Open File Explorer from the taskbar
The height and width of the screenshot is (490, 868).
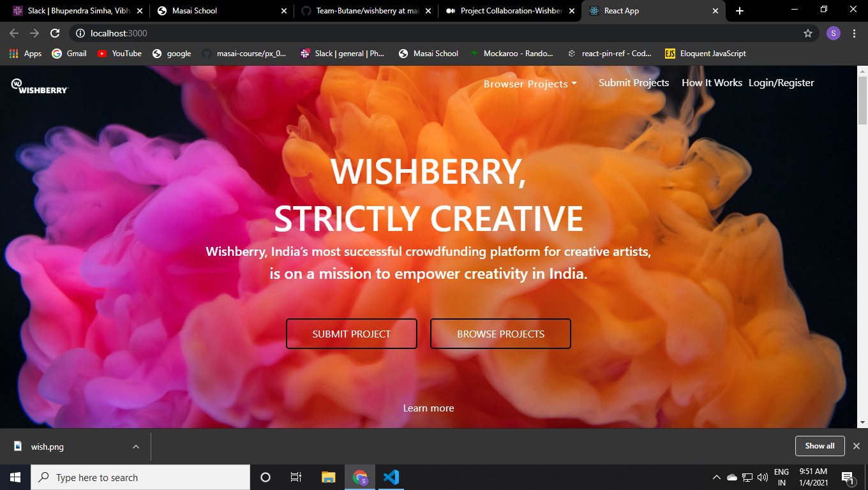click(x=328, y=477)
